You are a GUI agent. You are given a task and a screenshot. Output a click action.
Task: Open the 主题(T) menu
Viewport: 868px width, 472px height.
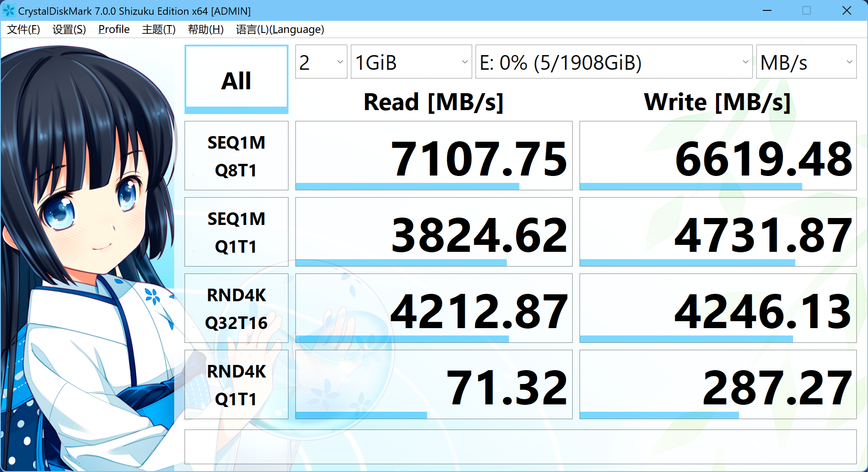pyautogui.click(x=159, y=29)
